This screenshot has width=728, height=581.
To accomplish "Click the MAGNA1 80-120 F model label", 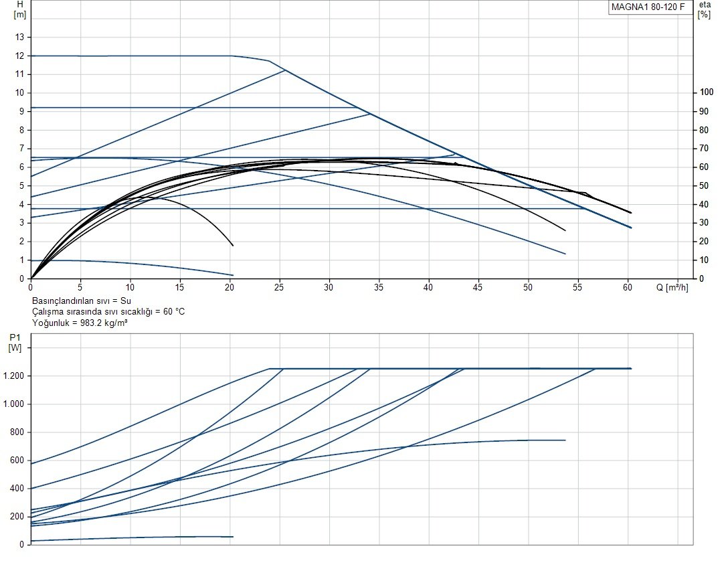I will point(648,7).
